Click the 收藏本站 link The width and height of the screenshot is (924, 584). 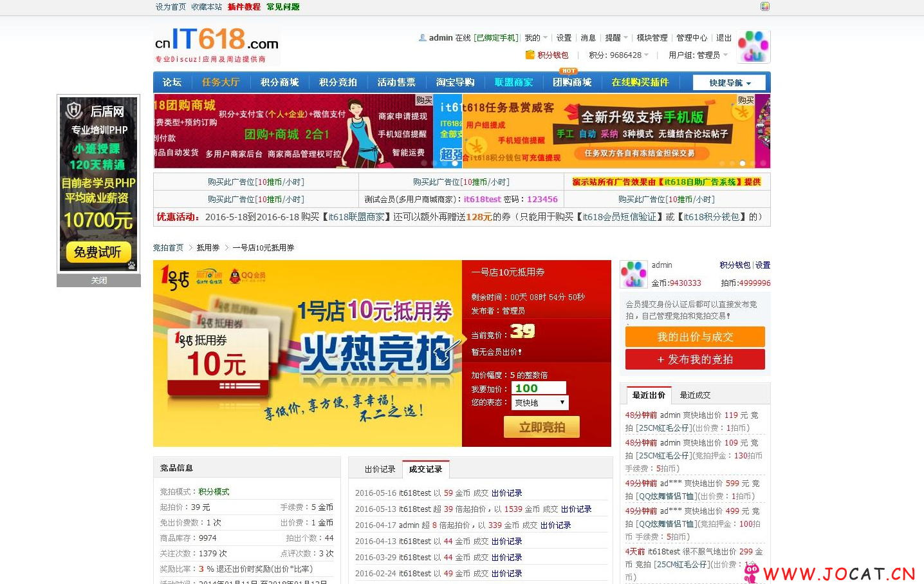207,7
